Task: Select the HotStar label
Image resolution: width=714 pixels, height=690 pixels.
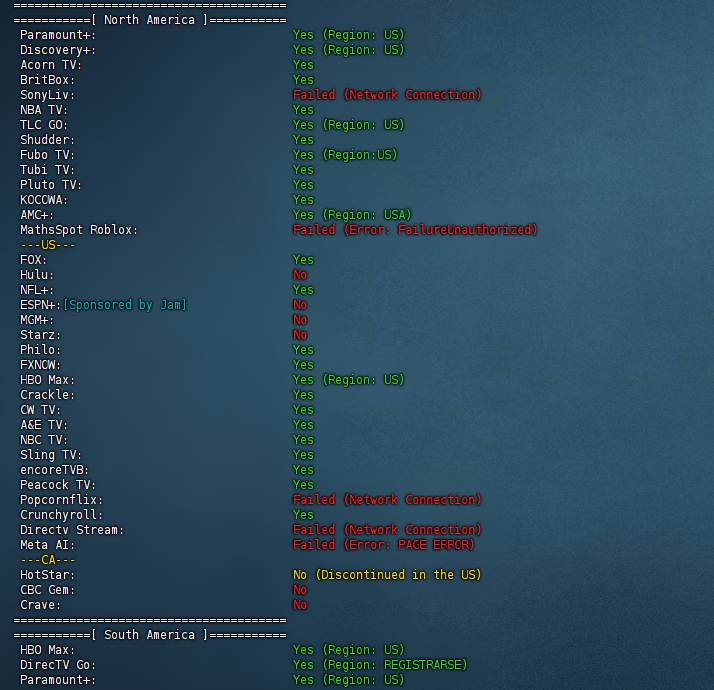Action: click(47, 575)
